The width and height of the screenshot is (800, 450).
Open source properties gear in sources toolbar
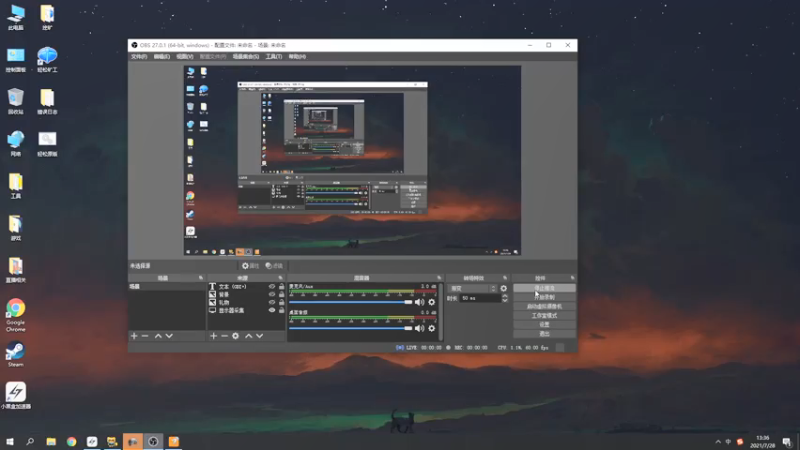tap(236, 336)
